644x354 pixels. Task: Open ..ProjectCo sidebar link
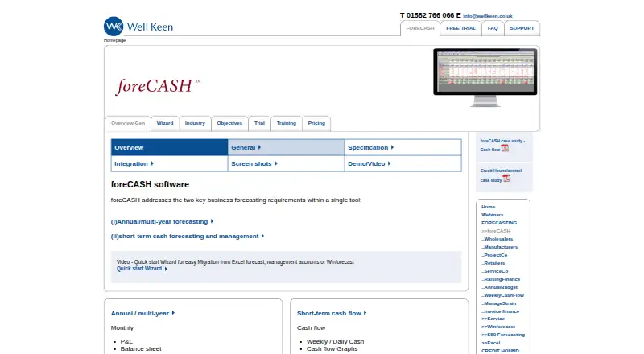coord(494,255)
